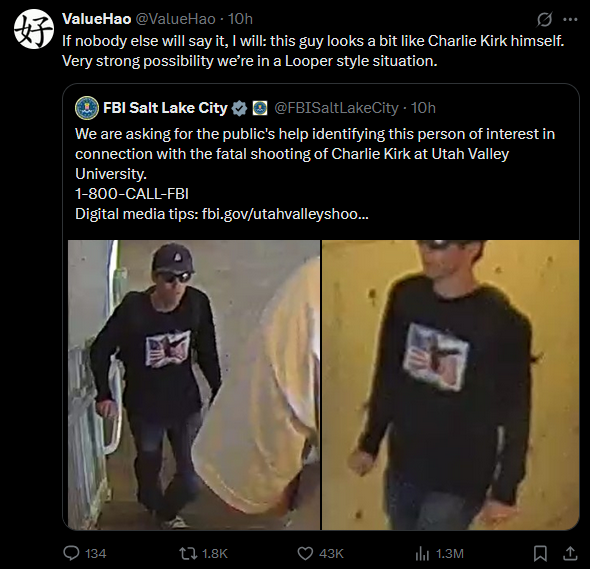Open the right photo against yellow wall

point(450,385)
